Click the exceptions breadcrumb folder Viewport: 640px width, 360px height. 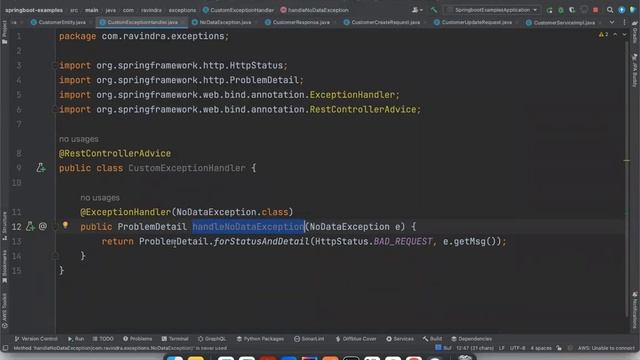[x=182, y=10]
